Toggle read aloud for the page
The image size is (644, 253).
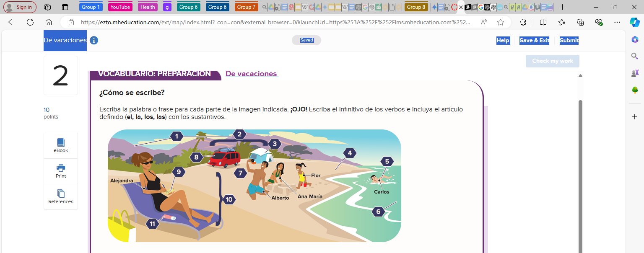pyautogui.click(x=483, y=22)
